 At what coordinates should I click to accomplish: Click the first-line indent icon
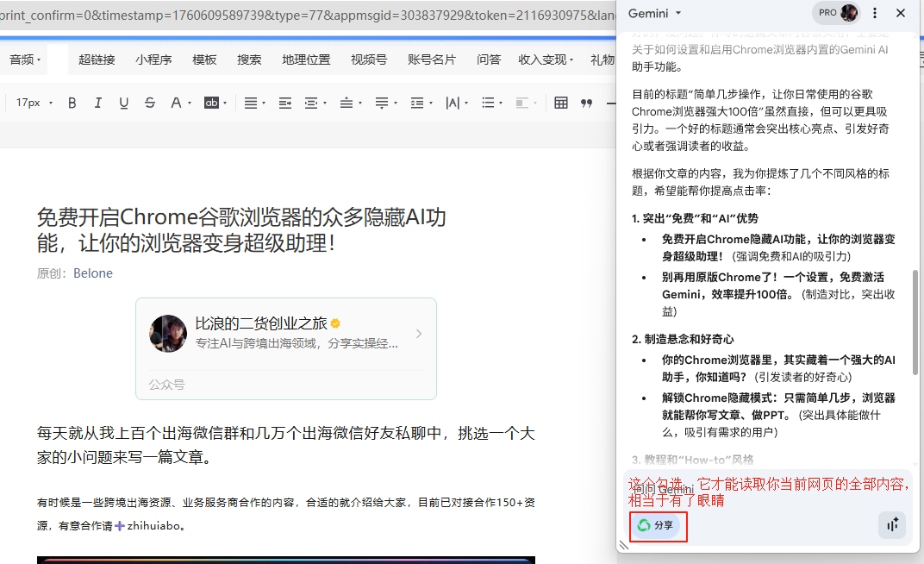tap(285, 103)
